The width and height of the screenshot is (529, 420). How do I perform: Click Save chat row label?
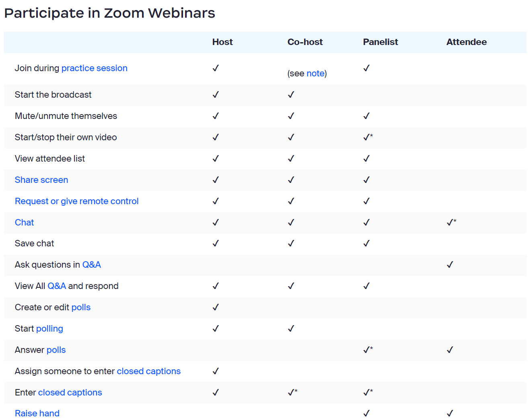[x=34, y=243]
